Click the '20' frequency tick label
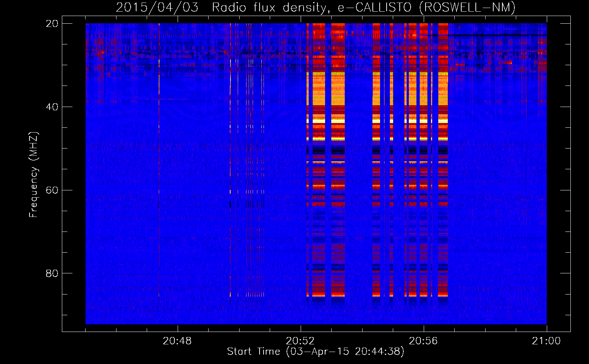Viewport: 589px width, 364px height. pos(52,24)
